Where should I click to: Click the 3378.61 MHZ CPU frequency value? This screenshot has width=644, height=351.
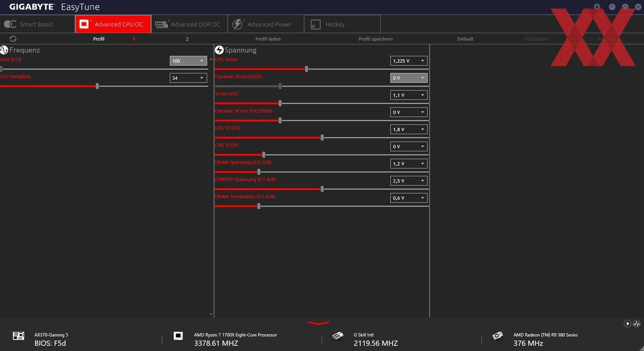click(x=216, y=343)
